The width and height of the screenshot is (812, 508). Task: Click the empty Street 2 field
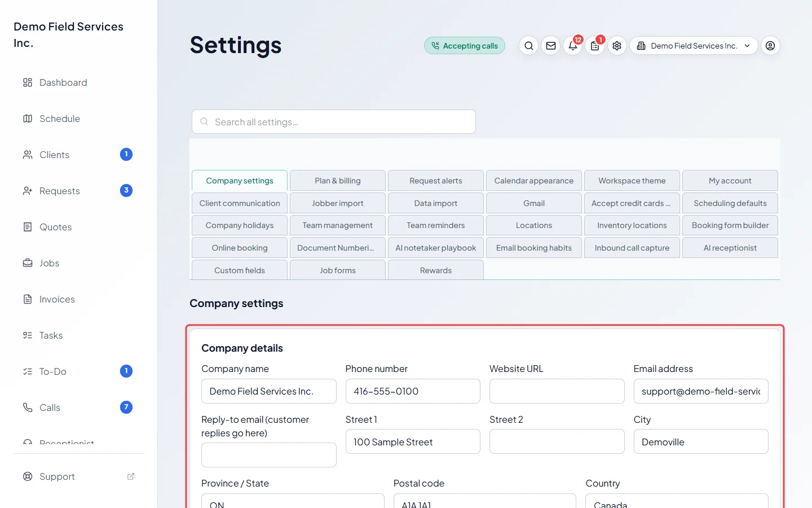pos(557,441)
